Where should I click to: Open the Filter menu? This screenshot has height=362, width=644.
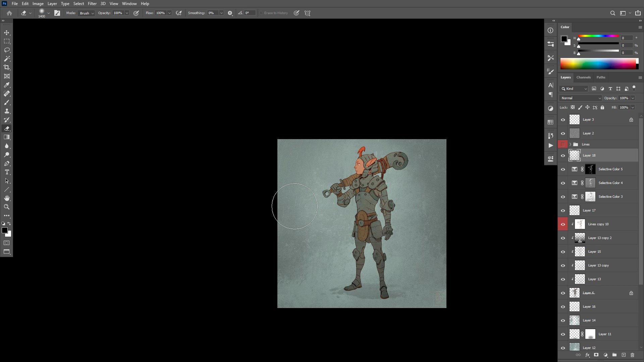point(92,3)
